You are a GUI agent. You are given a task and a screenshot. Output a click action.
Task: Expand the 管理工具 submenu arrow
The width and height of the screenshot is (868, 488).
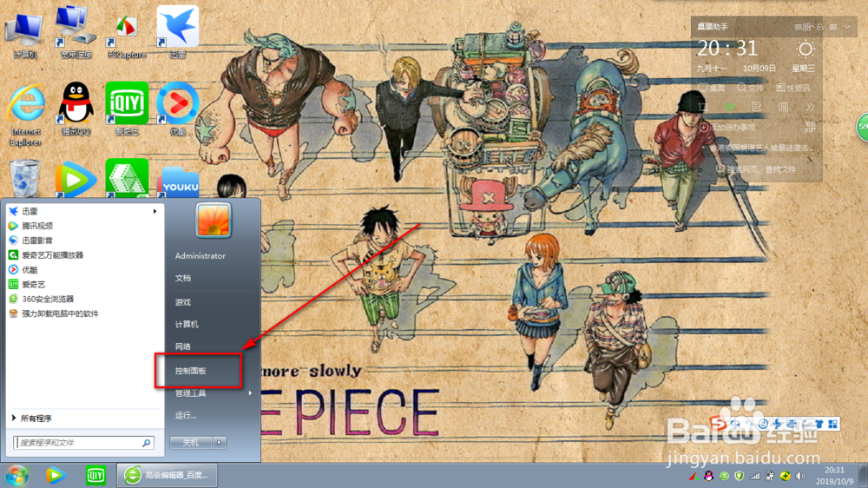[250, 392]
